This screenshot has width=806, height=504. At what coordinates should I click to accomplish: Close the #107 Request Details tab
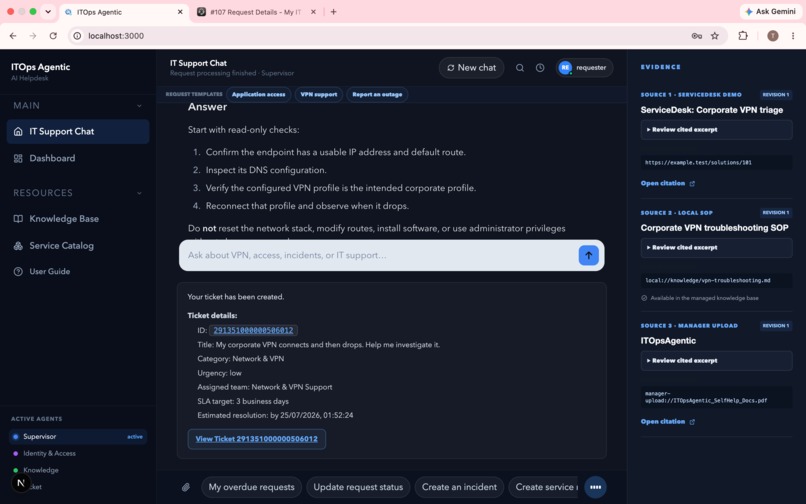point(313,12)
